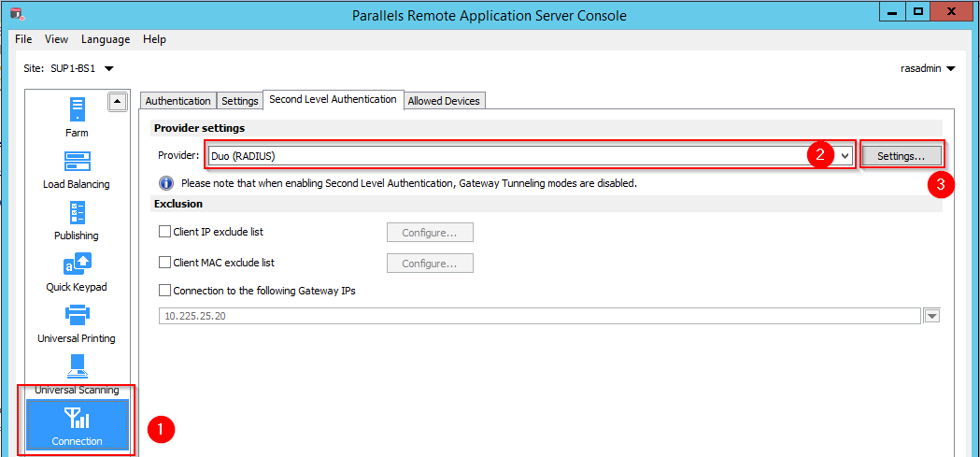Screen dimensions: 980x457
Task: Expand the Site SUP1-BS1 dropdown
Action: point(108,69)
